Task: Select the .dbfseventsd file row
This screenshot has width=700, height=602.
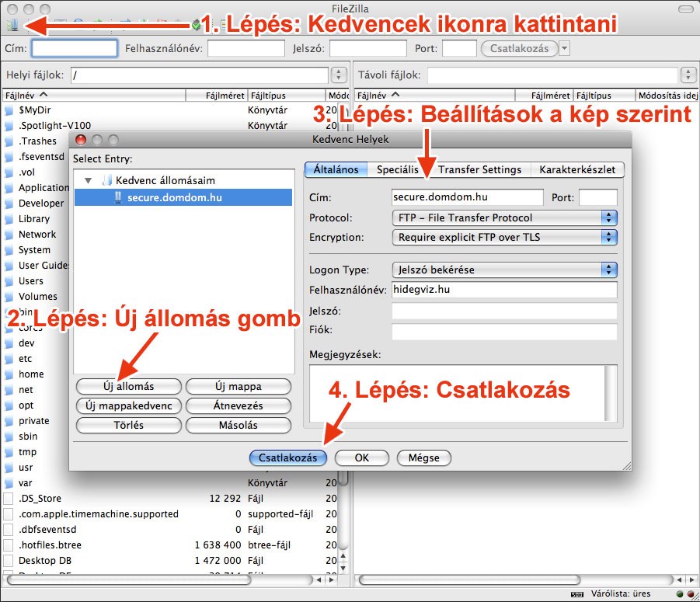Action: pyautogui.click(x=169, y=530)
